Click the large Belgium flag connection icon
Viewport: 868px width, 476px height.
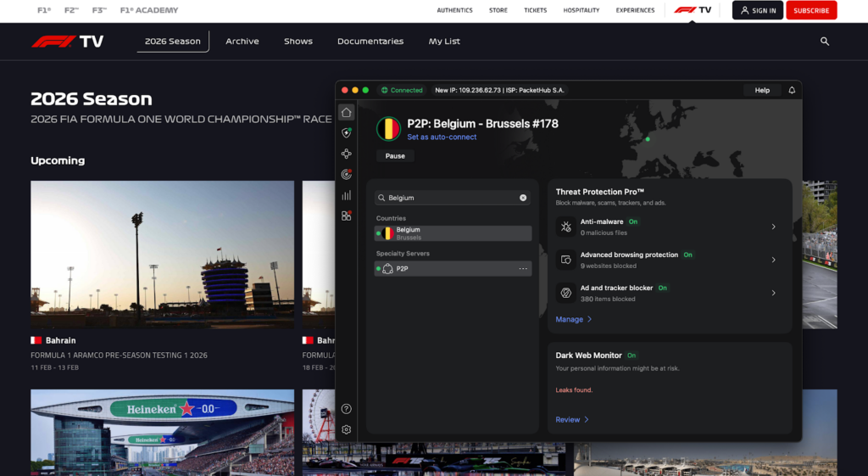pos(388,129)
